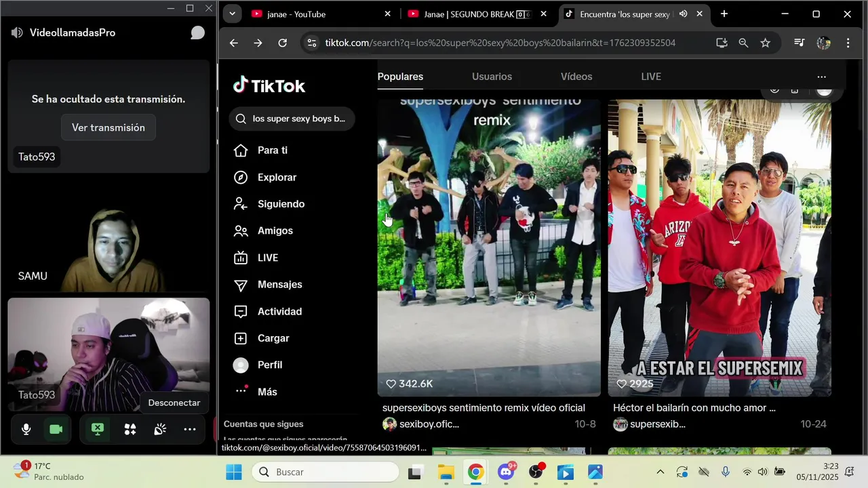
Task: Select the Vídeos results tab
Action: click(576, 77)
